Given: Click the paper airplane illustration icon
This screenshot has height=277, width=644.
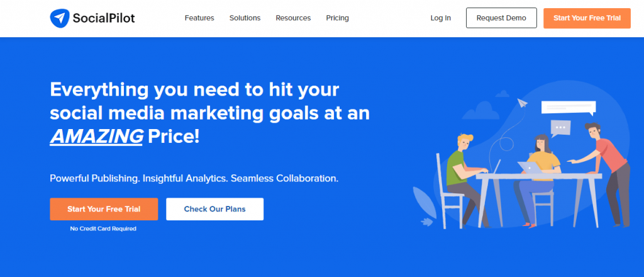Looking at the screenshot, I should click(x=523, y=103).
